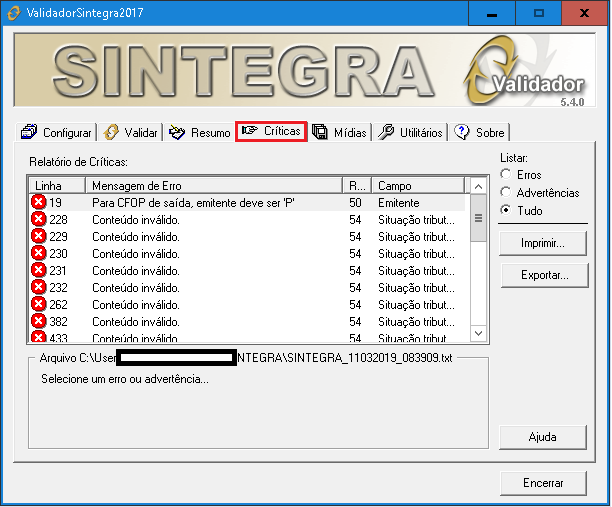Click register value 50 on line 19
The image size is (612, 507).
(356, 203)
